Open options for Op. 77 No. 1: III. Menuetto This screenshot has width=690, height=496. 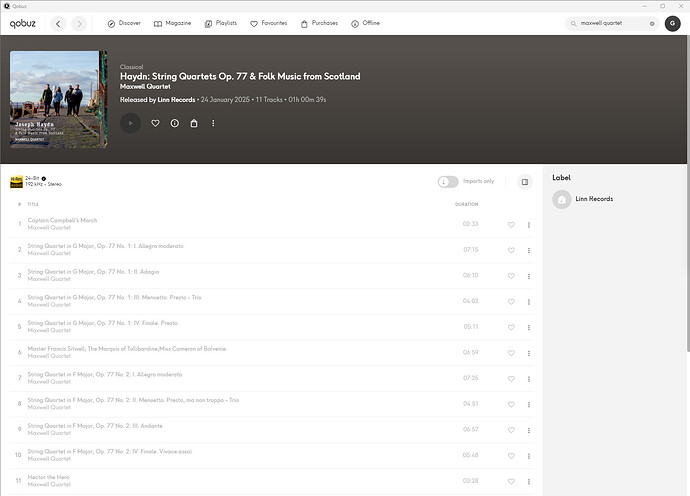click(x=529, y=302)
